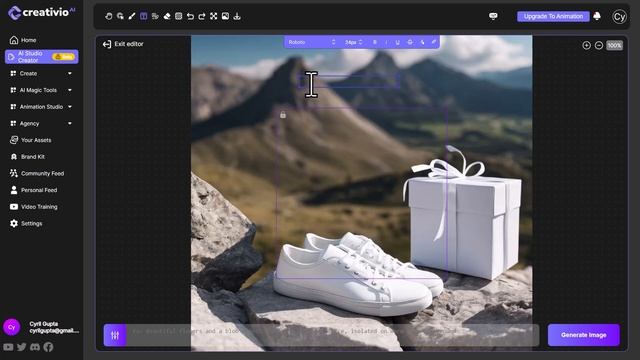Expand the Create menu
The image size is (640, 360).
[41, 73]
